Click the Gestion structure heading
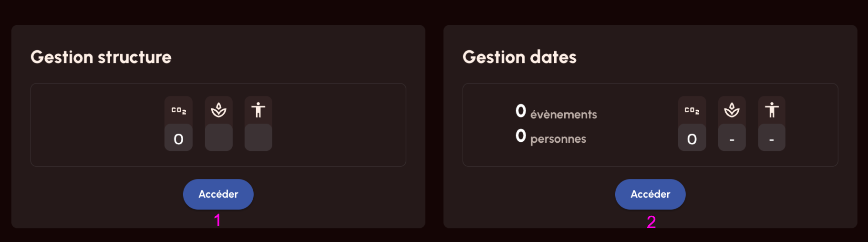This screenshot has width=868, height=242. [x=101, y=57]
